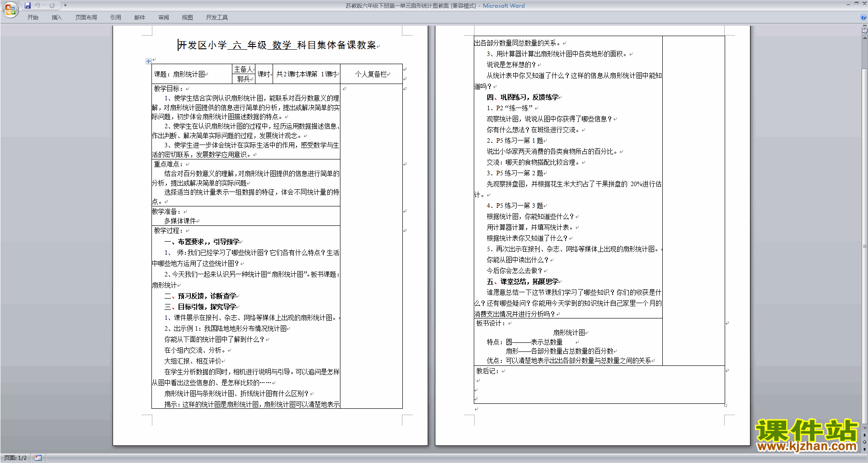
Task: Click heading 五、课堂总结，拓展思学
Action: click(523, 281)
